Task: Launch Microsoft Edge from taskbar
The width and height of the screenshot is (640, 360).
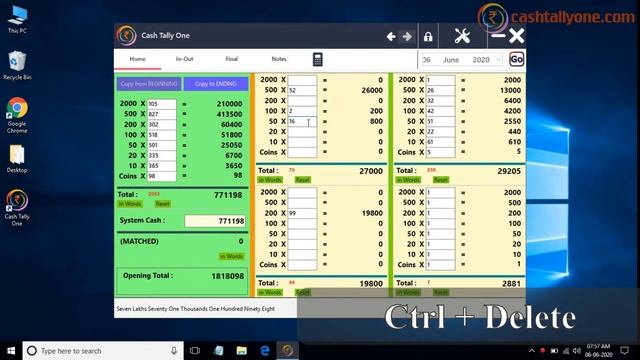Action: point(265,351)
